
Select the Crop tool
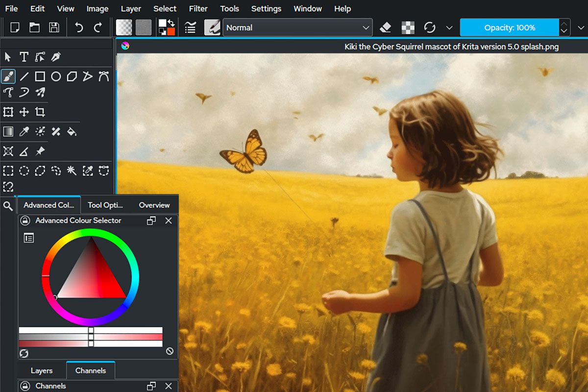click(x=41, y=112)
